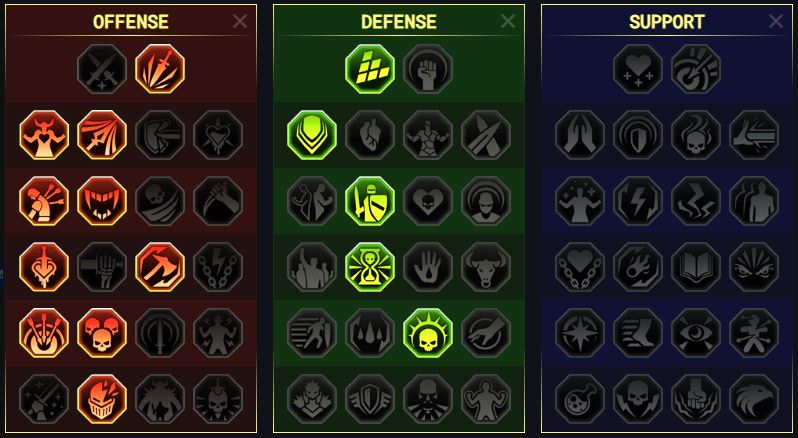
Task: Select the potion flask Support mastery
Action: point(580,399)
